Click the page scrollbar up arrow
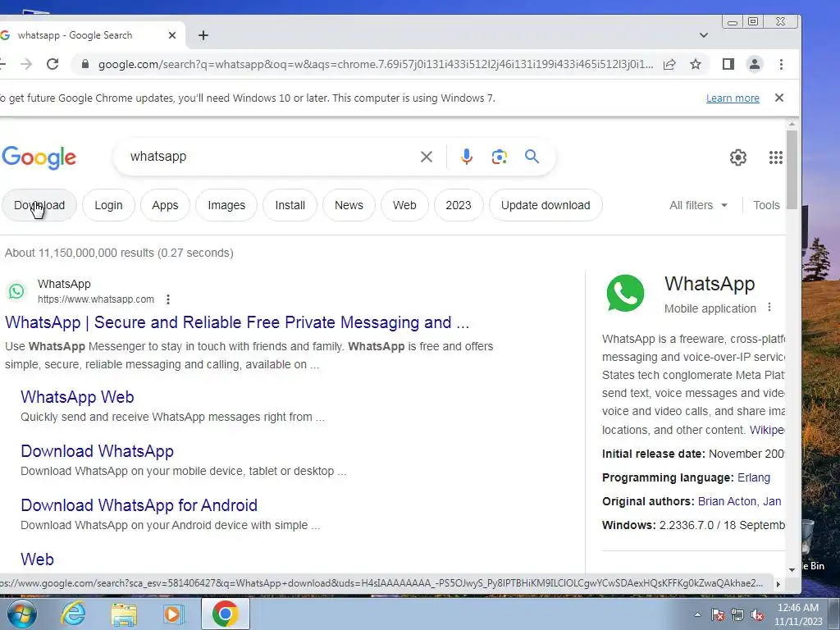The width and height of the screenshot is (840, 630). 792,125
